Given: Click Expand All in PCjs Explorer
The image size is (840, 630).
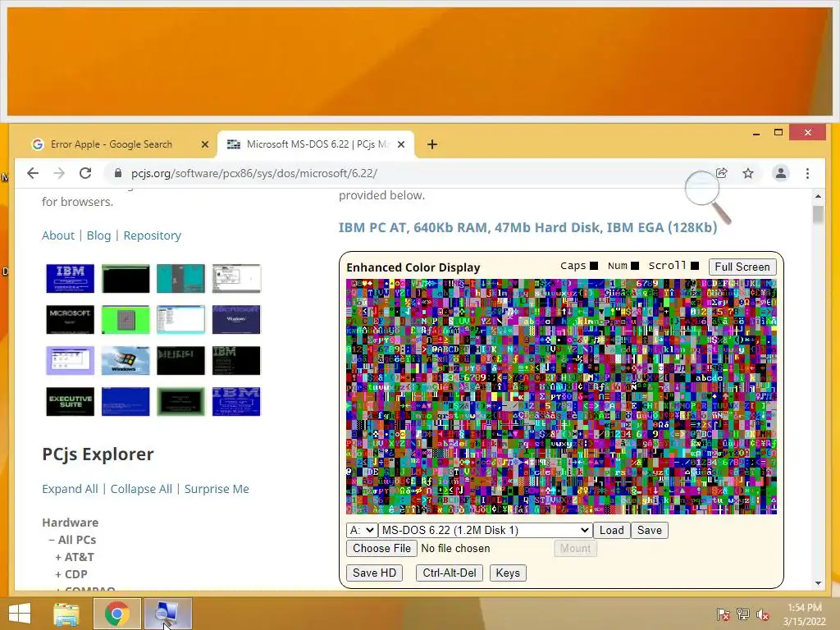Looking at the screenshot, I should click(x=71, y=489).
